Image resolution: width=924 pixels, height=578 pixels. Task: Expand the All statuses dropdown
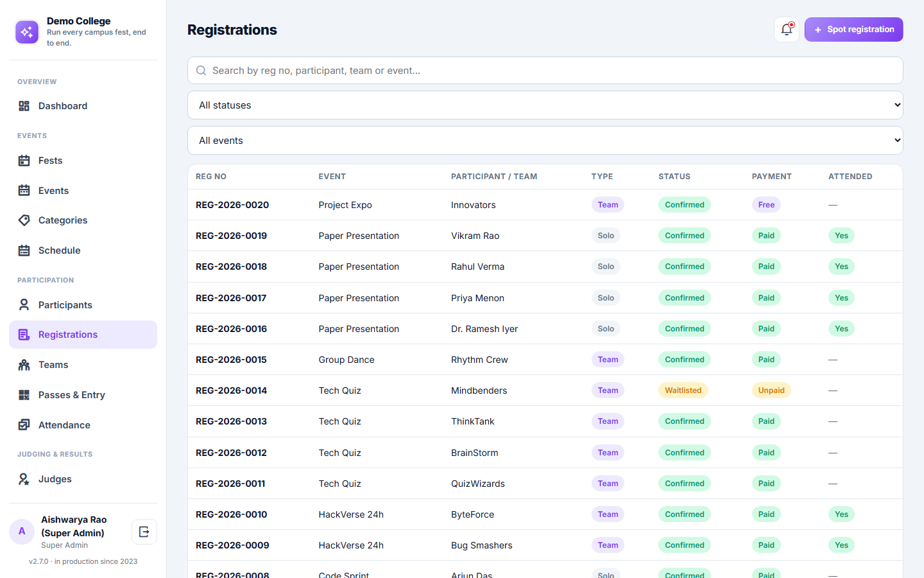tap(545, 105)
